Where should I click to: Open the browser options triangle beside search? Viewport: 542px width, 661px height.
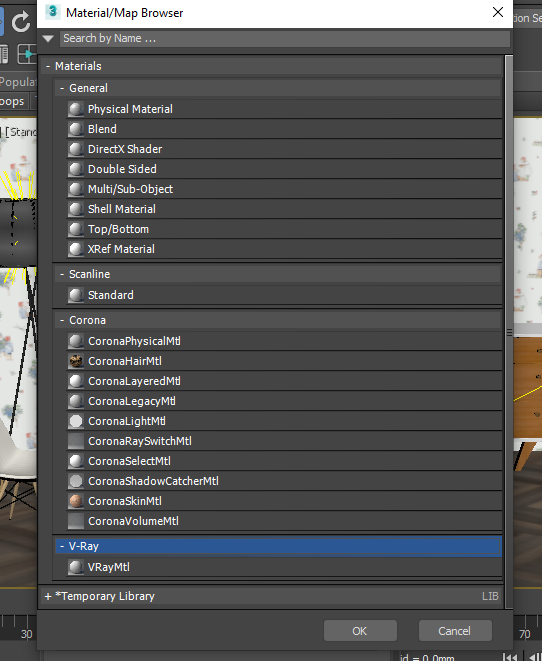(48, 39)
